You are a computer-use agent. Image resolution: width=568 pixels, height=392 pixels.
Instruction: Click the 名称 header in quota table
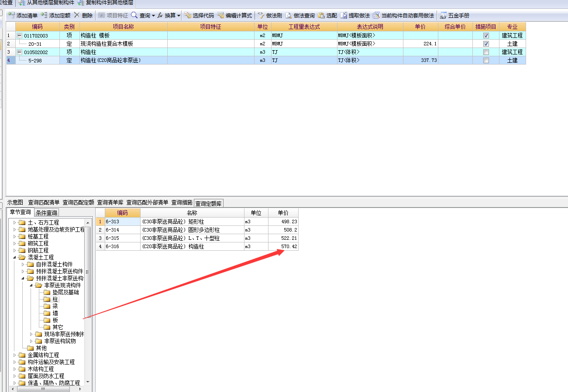tap(192, 213)
